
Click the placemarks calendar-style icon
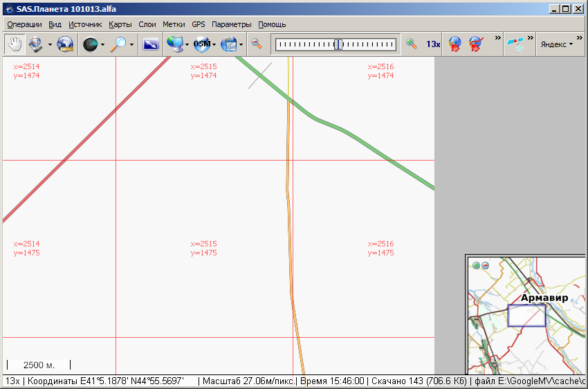point(228,44)
